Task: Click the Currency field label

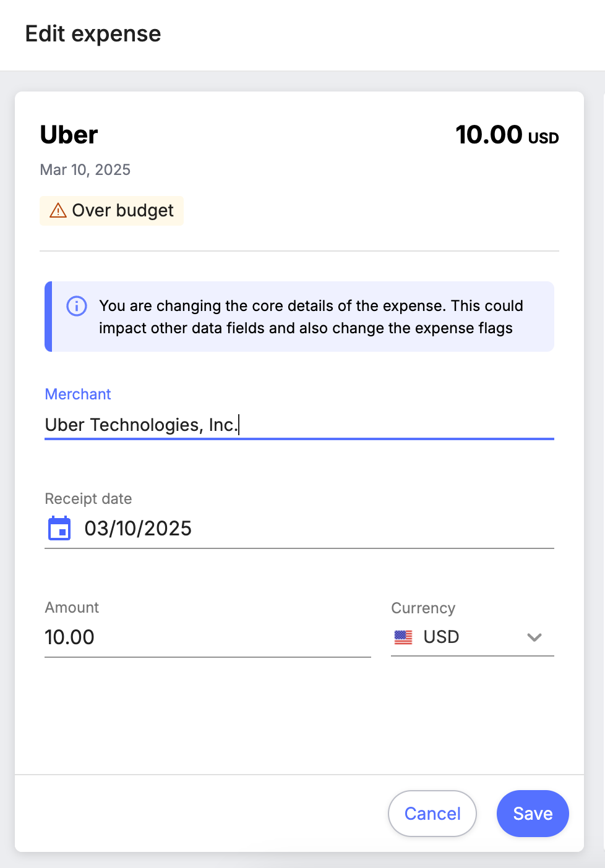Action: (x=423, y=608)
